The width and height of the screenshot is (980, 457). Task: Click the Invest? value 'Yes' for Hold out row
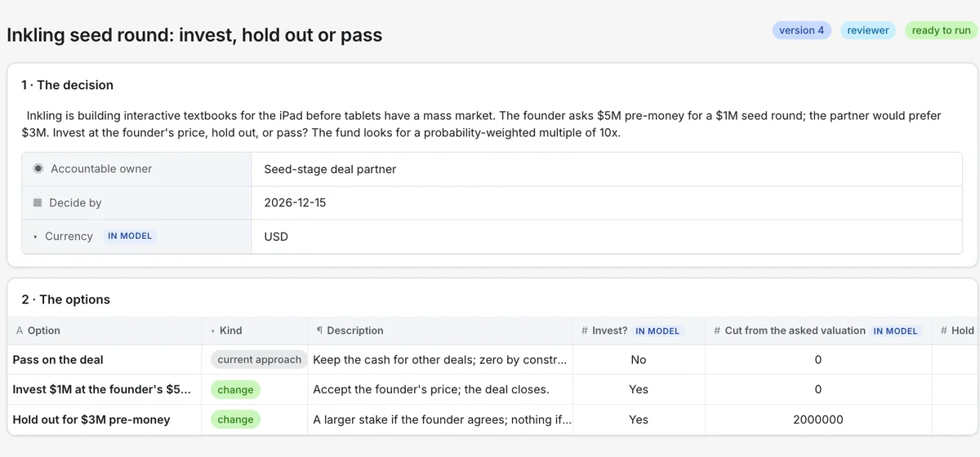[639, 419]
